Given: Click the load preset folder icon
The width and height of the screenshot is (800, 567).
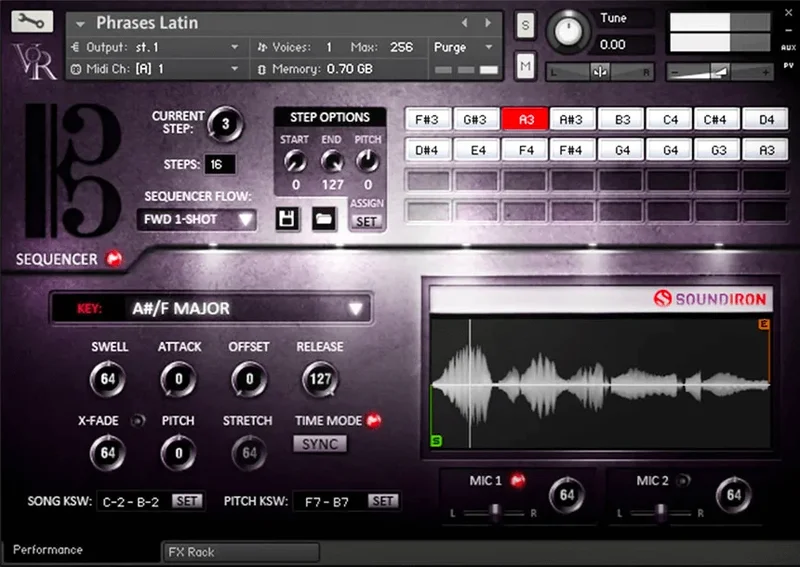Looking at the screenshot, I should [323, 219].
